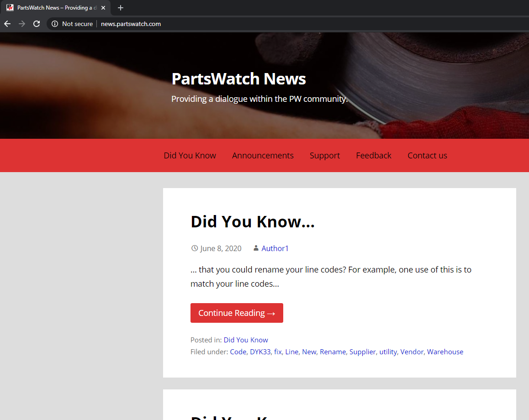
Task: Open a new tab with plus icon
Action: point(121,8)
